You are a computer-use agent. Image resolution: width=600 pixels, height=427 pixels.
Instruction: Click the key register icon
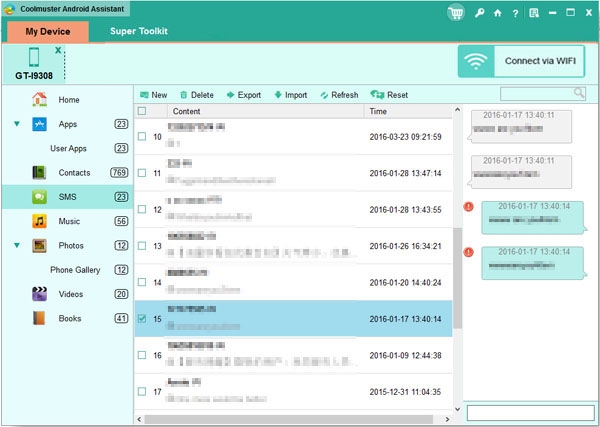479,13
